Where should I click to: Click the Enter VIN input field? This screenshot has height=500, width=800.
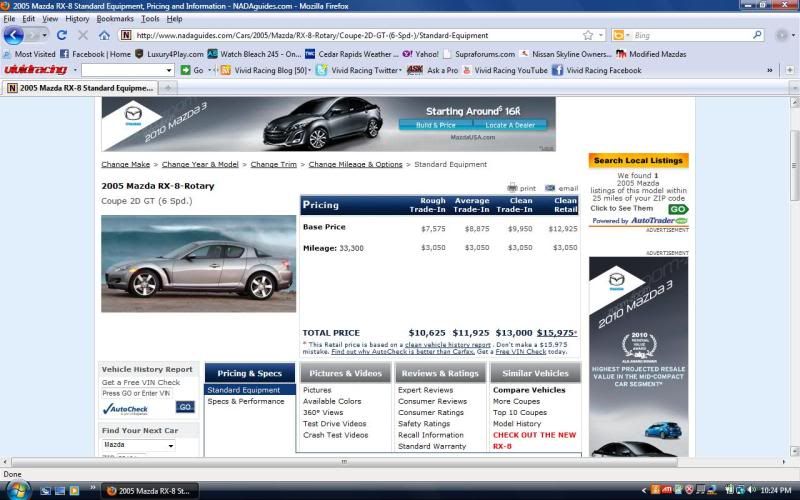coord(136,393)
